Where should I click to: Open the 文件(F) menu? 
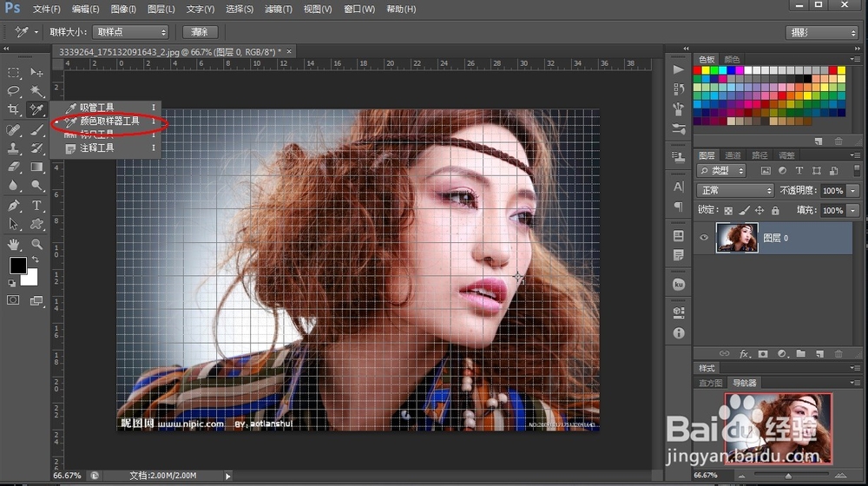(47, 9)
